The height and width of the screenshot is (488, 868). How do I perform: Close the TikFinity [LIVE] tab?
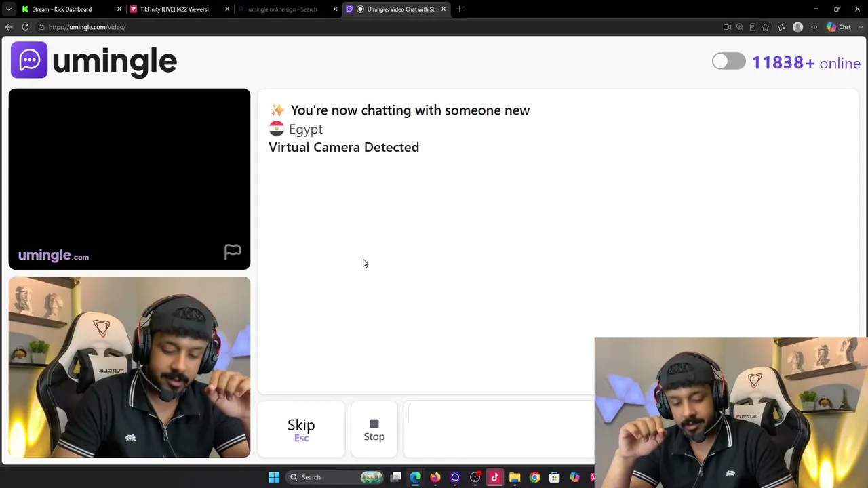(227, 9)
